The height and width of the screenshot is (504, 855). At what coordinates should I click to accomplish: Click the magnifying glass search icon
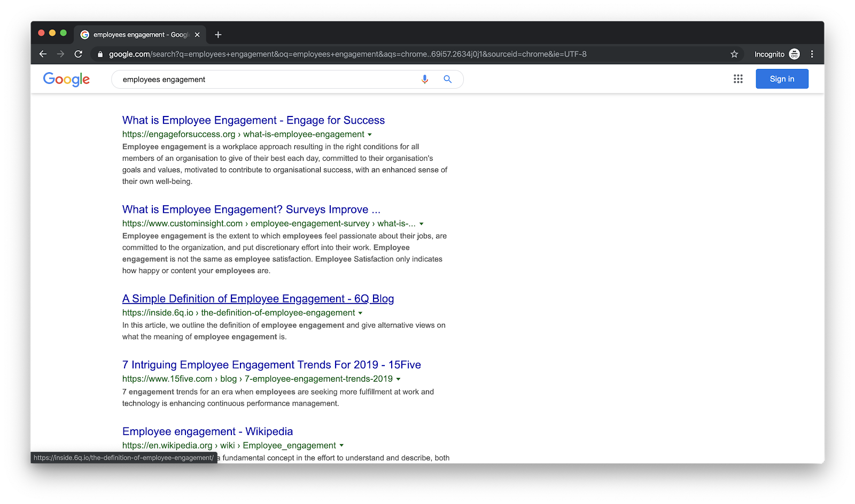coord(448,79)
